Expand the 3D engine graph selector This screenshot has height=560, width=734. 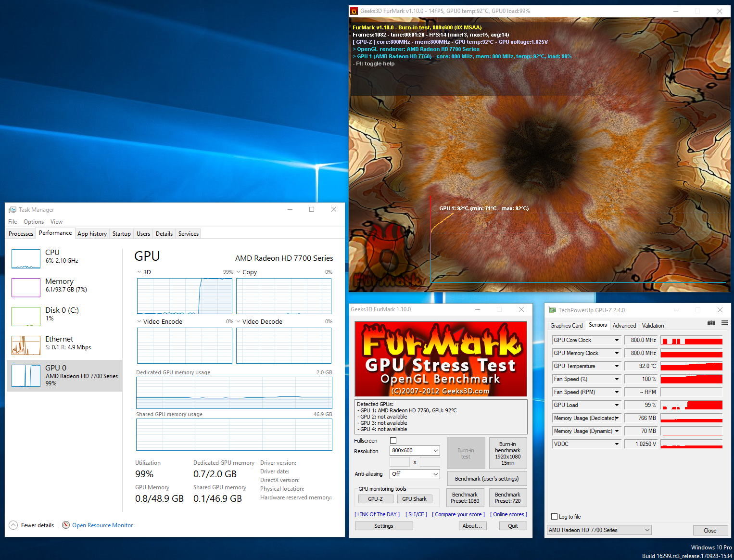click(139, 272)
